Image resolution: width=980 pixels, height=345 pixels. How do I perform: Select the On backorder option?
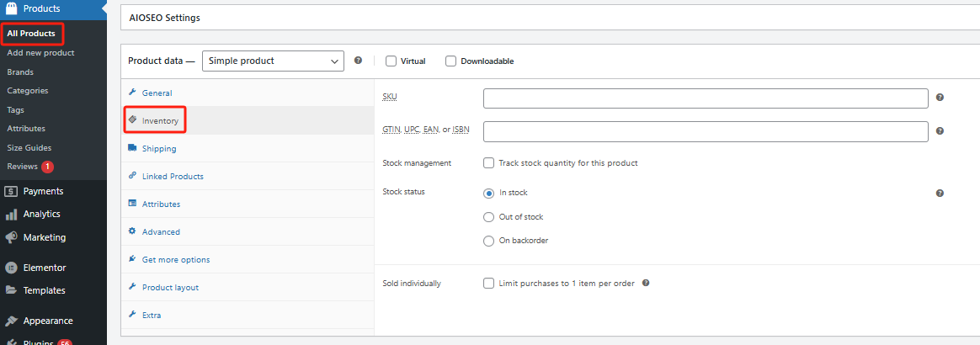pos(488,241)
